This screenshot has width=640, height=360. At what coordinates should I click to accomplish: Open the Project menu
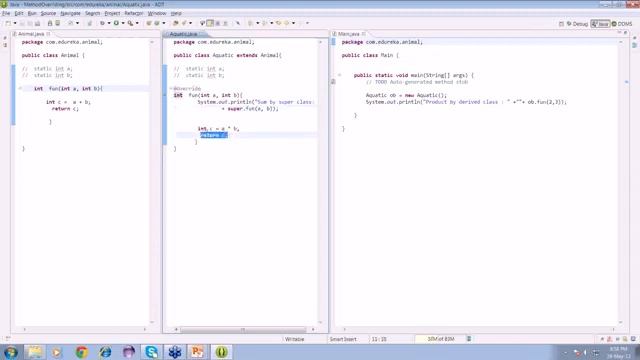pyautogui.click(x=112, y=13)
